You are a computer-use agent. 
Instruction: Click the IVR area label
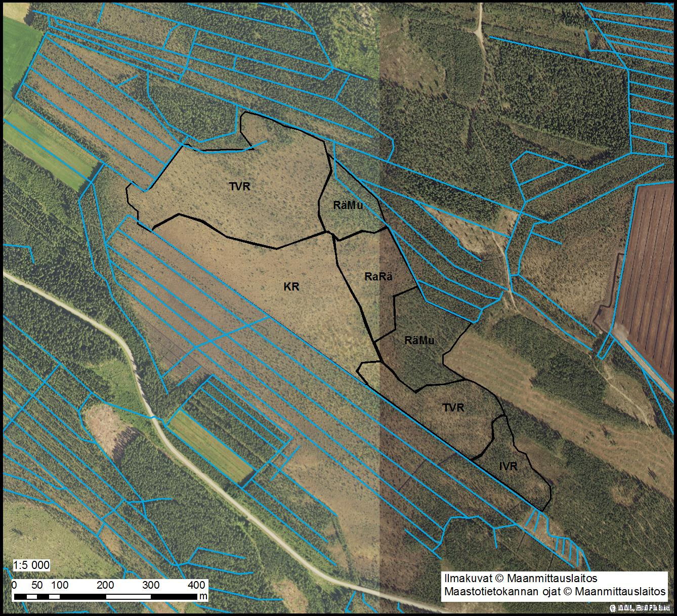(508, 467)
